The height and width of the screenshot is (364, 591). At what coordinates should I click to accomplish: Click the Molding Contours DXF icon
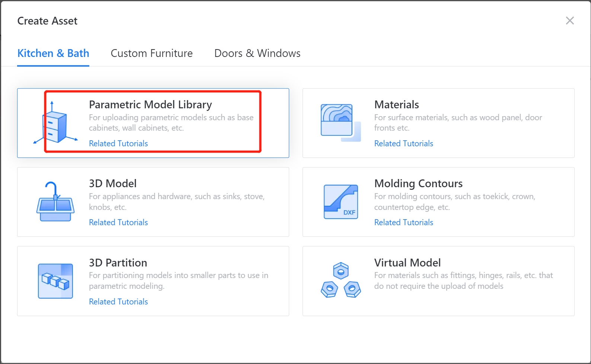coord(341,202)
